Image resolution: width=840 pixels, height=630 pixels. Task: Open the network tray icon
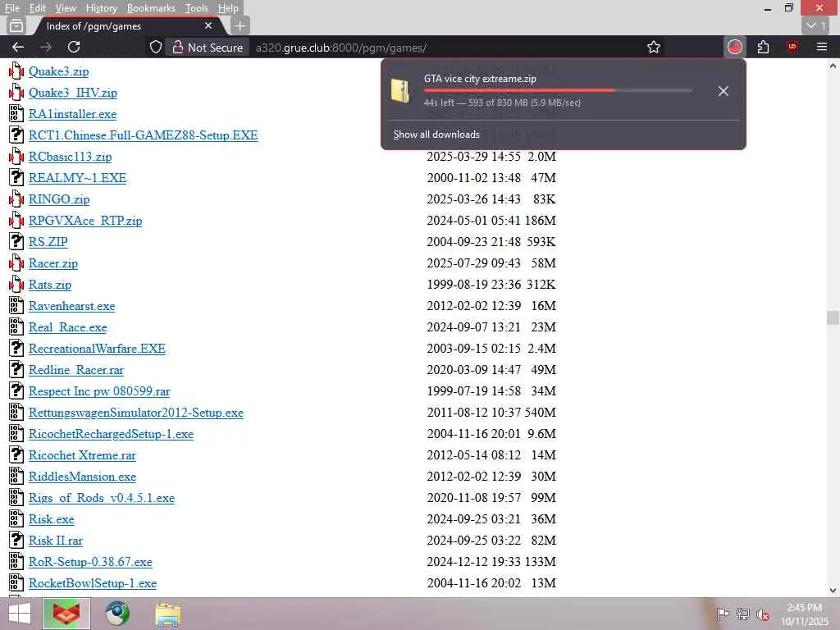(x=742, y=614)
